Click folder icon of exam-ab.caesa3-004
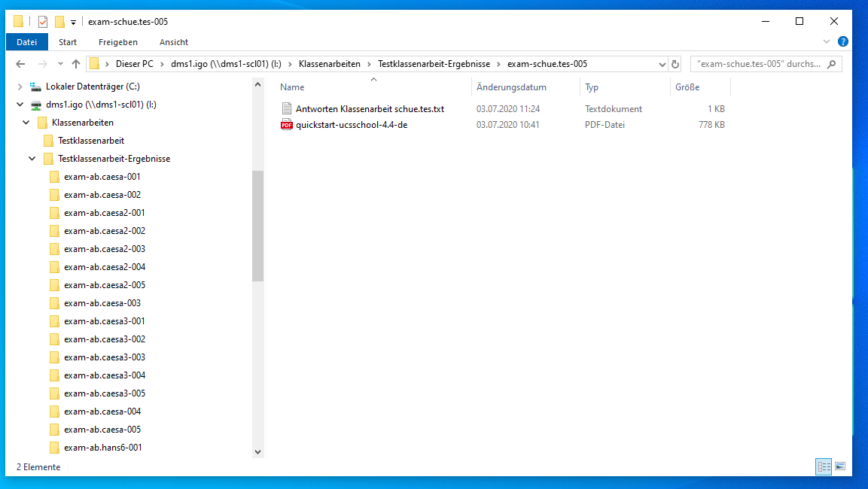This screenshot has height=489, width=868. pyautogui.click(x=54, y=375)
